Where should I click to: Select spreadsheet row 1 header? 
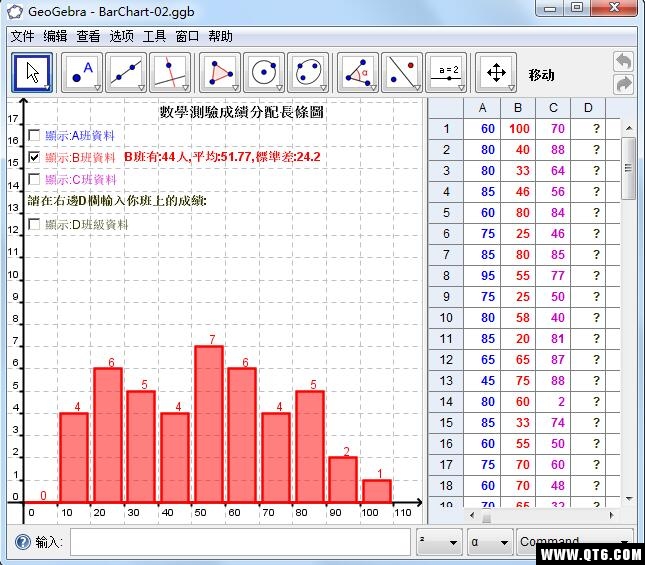tap(446, 129)
